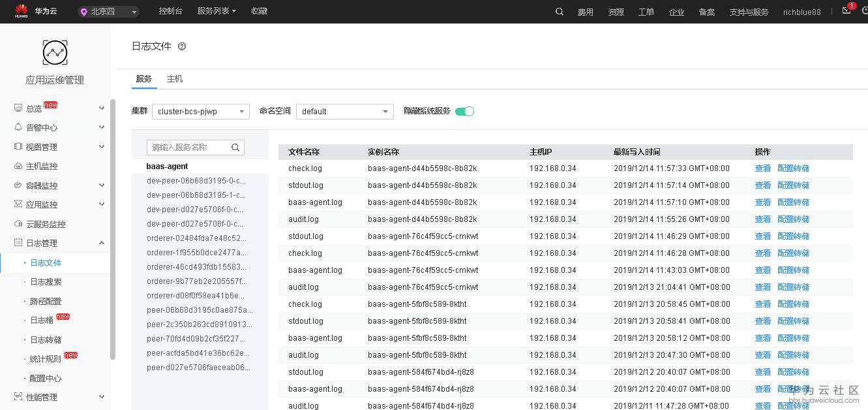Click the 告警中心 bell icon
This screenshot has width=868, height=410.
point(18,127)
